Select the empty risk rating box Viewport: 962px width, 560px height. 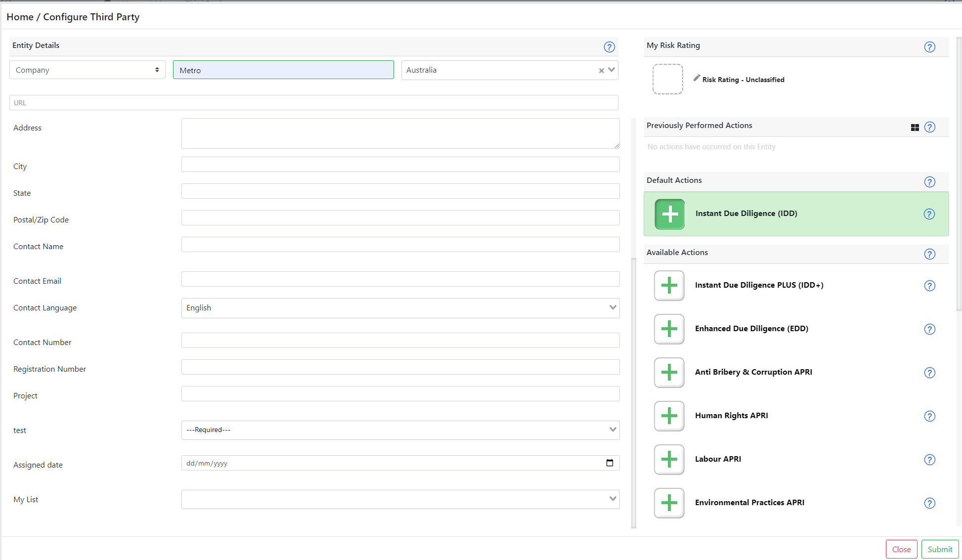(667, 79)
